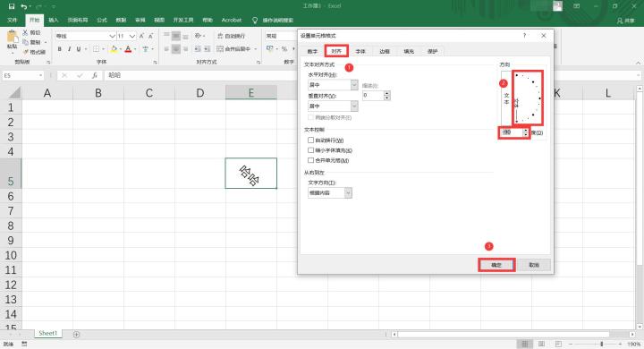This screenshot has width=644, height=349.
Task: Switch to the Number tab in dialog
Action: (312, 51)
